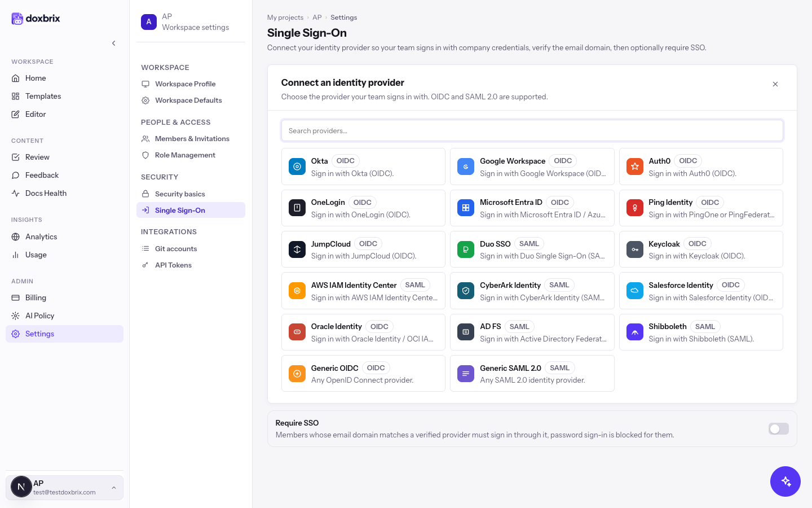Select the JumpCloud provider icon
This screenshot has height=508, width=812.
(x=297, y=249)
